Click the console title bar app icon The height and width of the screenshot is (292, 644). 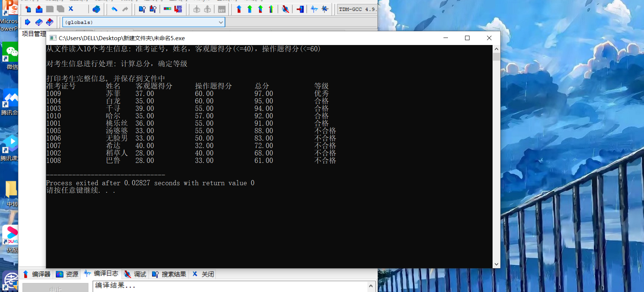53,38
